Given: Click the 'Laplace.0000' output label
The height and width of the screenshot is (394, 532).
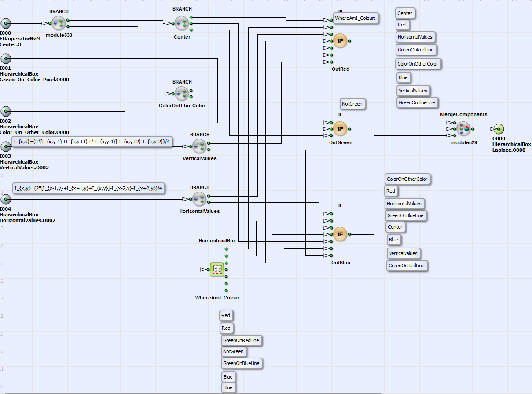Looking at the screenshot, I should click(509, 150).
